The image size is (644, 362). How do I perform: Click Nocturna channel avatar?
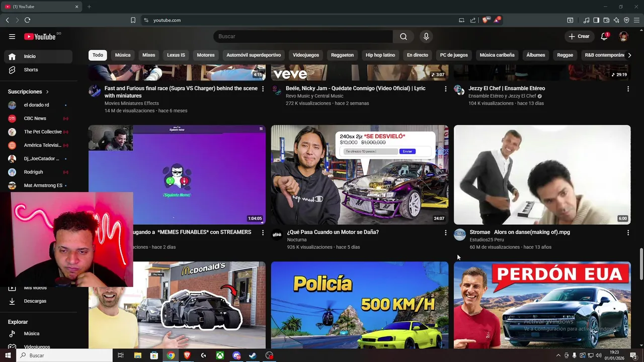[277, 235]
